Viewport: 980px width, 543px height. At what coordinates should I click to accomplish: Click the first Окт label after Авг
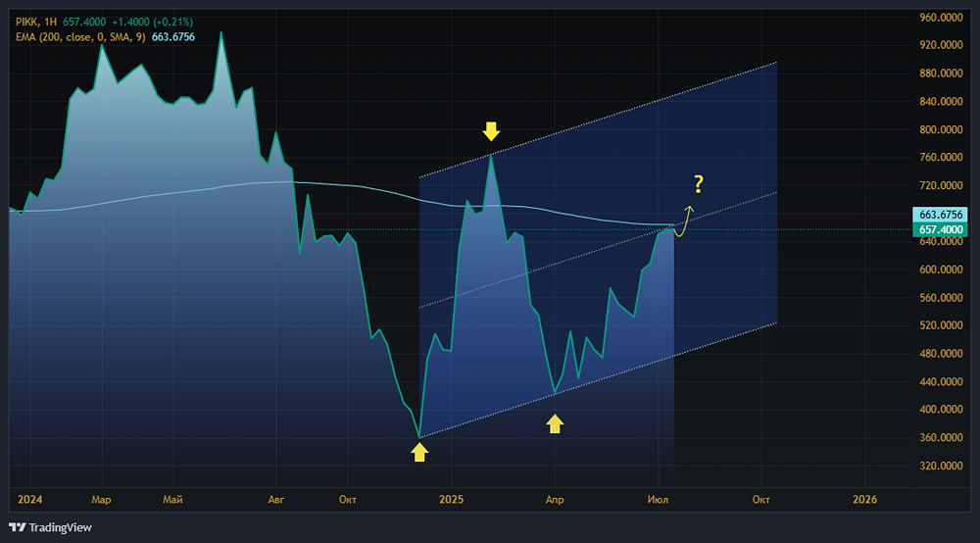click(348, 499)
